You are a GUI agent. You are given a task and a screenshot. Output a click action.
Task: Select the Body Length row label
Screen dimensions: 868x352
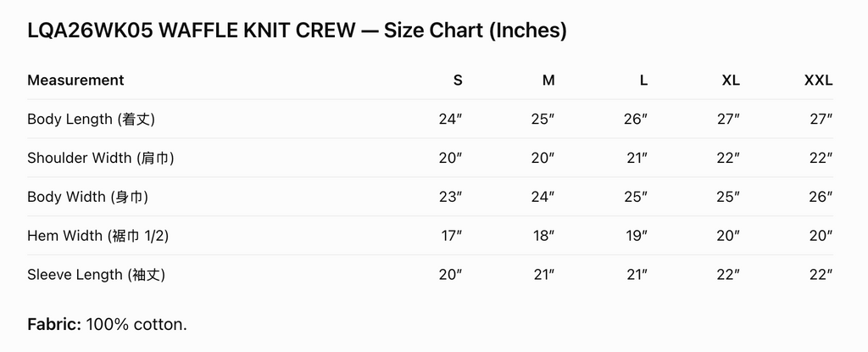(x=91, y=120)
